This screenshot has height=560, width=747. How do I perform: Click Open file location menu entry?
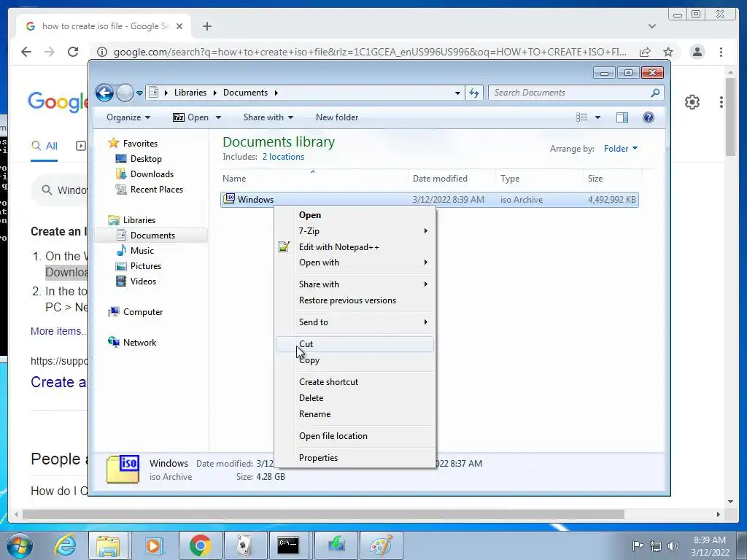(x=355, y=436)
